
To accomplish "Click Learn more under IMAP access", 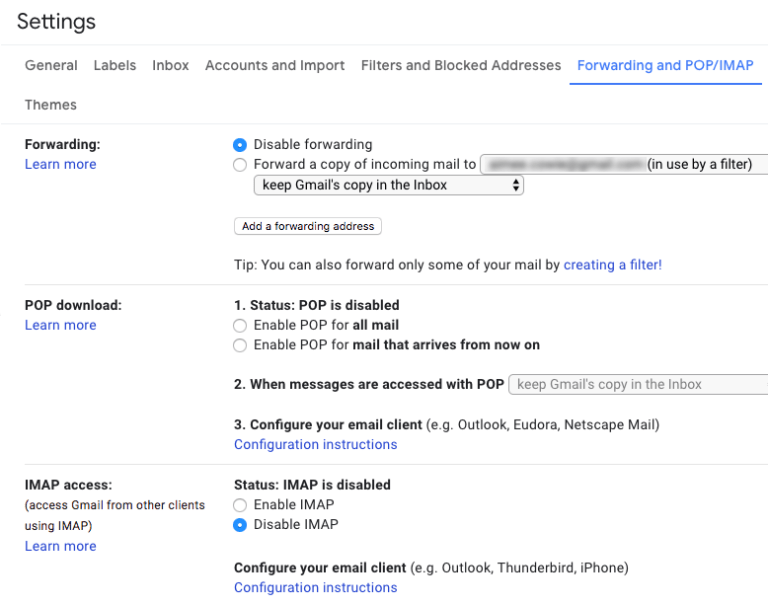I will click(x=61, y=546).
